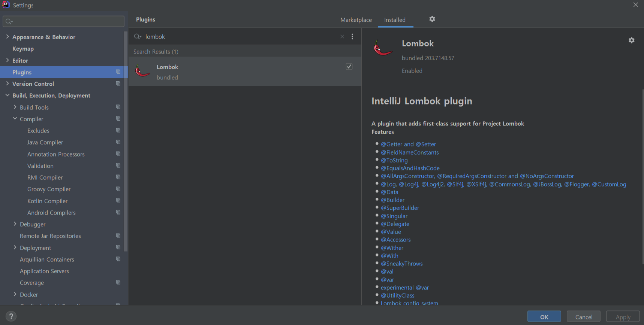The width and height of the screenshot is (644, 325).
Task: Open the @SneakyThrows link
Action: (401, 264)
